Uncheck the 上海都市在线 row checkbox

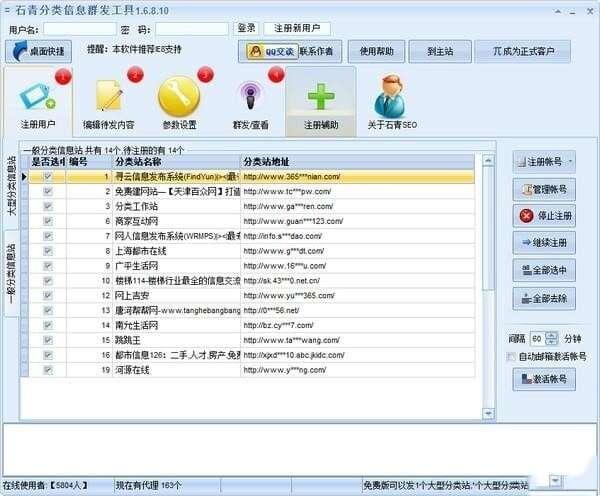pyautogui.click(x=47, y=251)
